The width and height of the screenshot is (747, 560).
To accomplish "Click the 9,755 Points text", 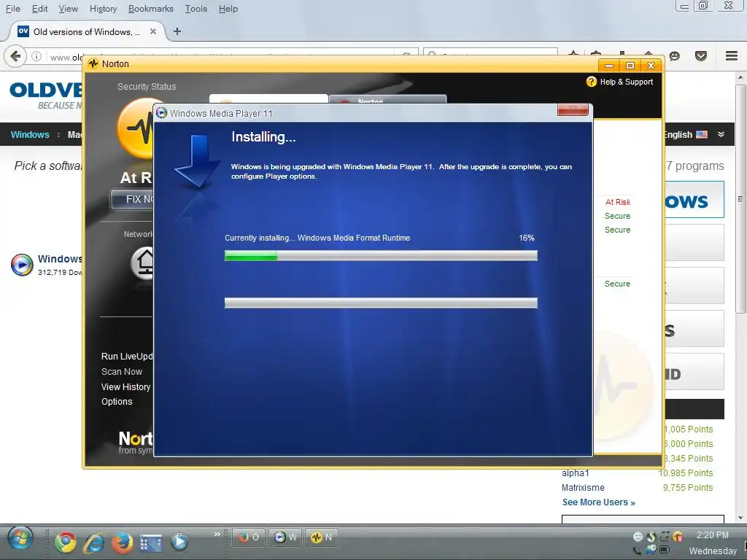I will click(x=688, y=488).
